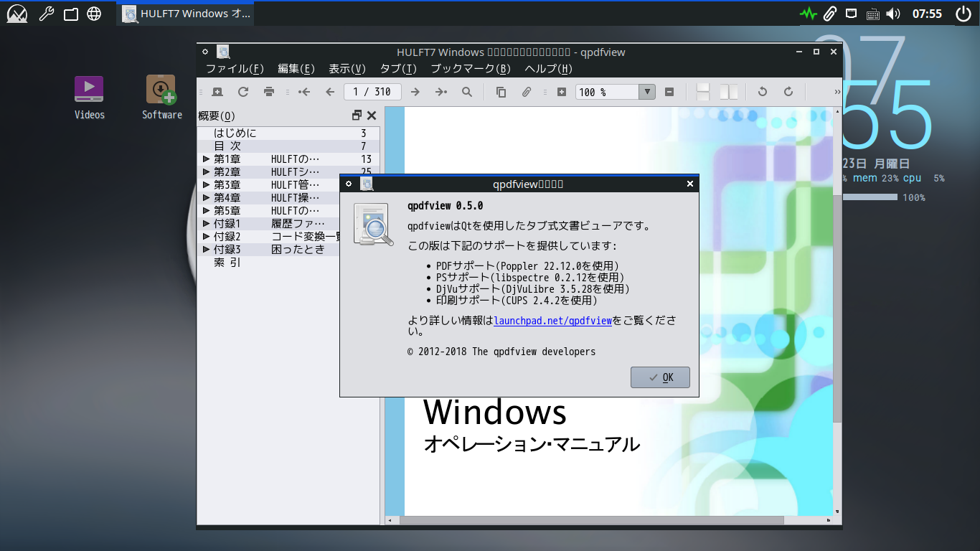980x551 pixels.
Task: Select the はじめに outline entry
Action: [x=288, y=133]
